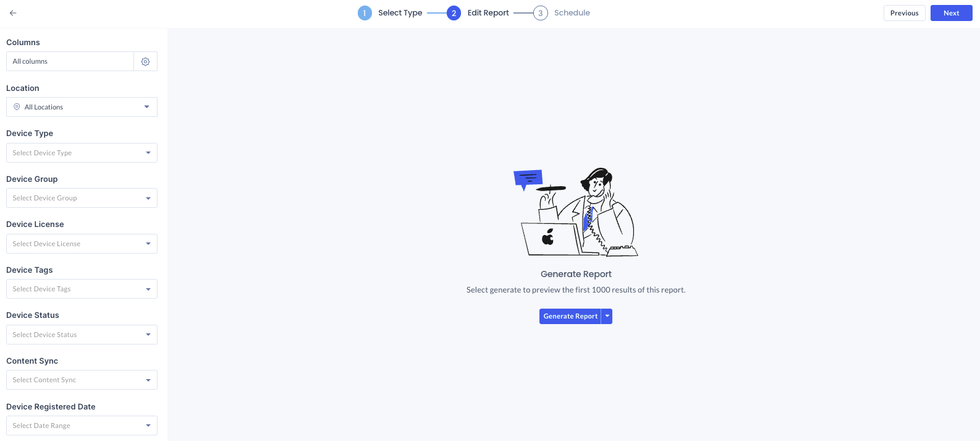Open Generate Report split arrow
Screen dimensions: 980x441
(607, 316)
